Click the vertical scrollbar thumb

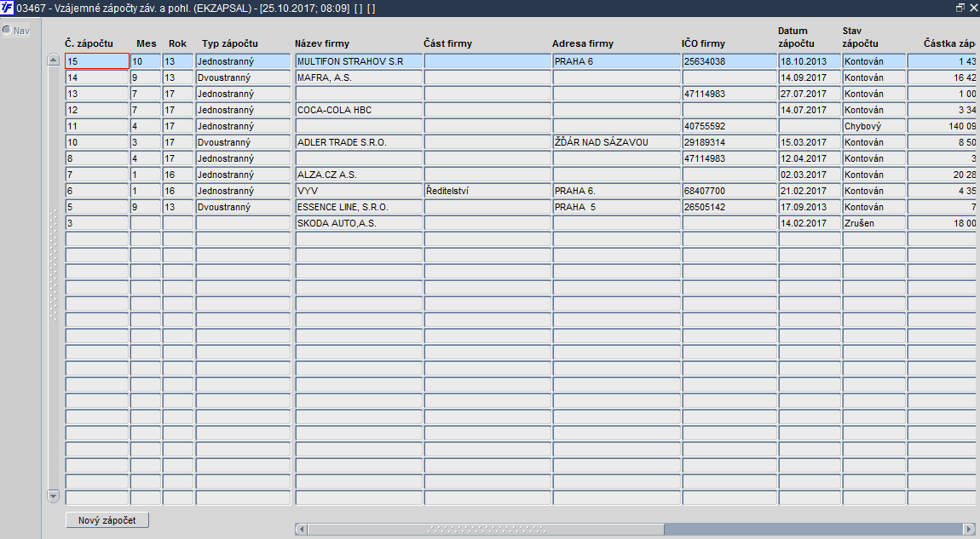tap(53, 266)
